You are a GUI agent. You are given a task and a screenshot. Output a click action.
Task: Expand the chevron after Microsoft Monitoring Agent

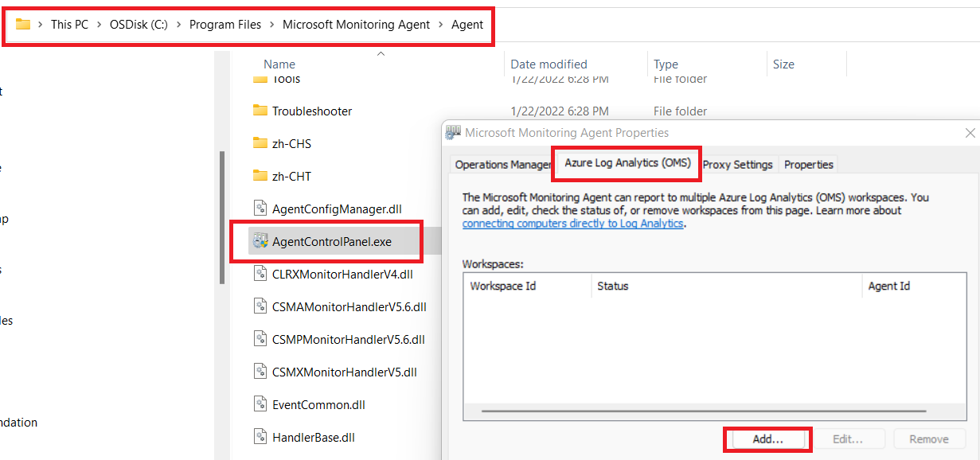click(441, 25)
